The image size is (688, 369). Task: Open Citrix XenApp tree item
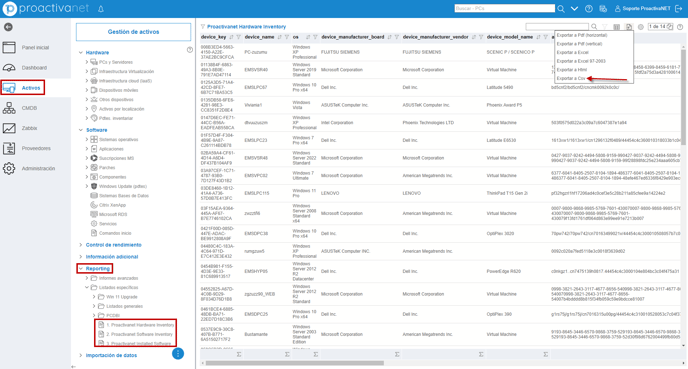(x=108, y=205)
